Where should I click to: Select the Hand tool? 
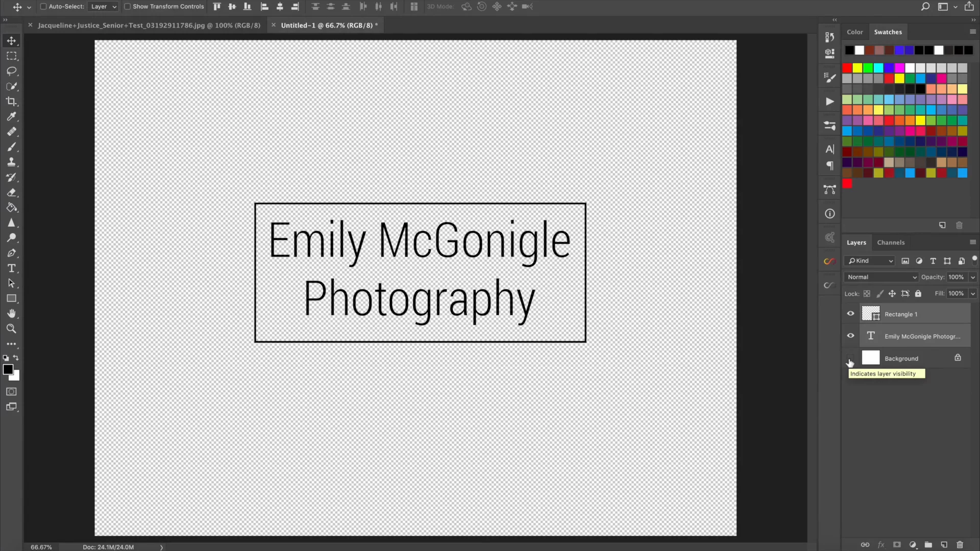click(x=11, y=314)
